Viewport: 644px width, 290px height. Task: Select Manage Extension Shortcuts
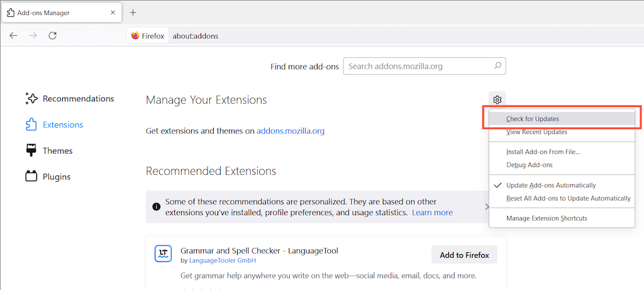(x=547, y=218)
